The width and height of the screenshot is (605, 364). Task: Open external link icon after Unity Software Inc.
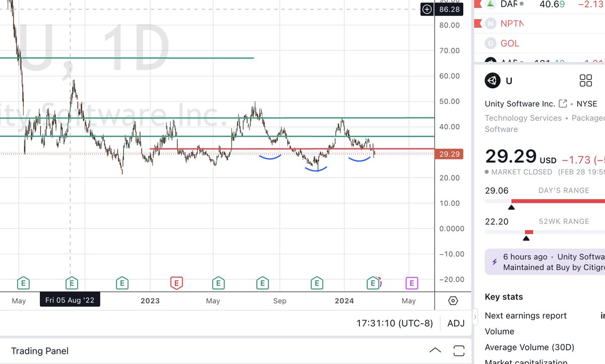pos(563,104)
